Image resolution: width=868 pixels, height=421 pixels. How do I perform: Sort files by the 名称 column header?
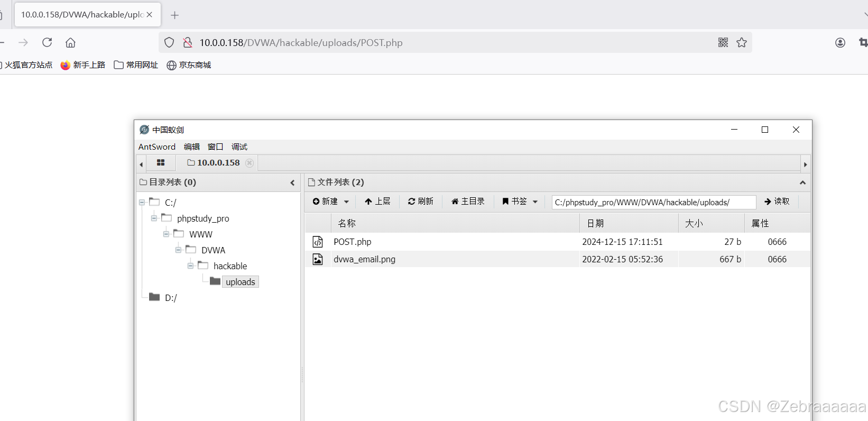[456, 223]
